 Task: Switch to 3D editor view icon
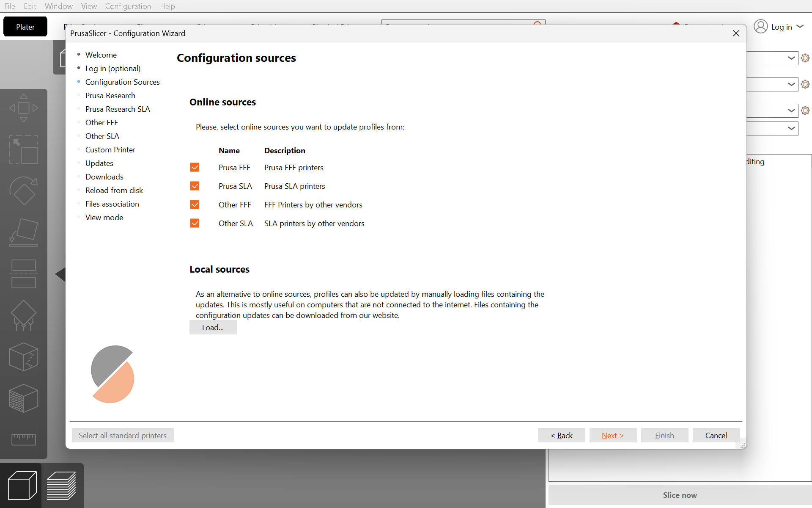(22, 486)
